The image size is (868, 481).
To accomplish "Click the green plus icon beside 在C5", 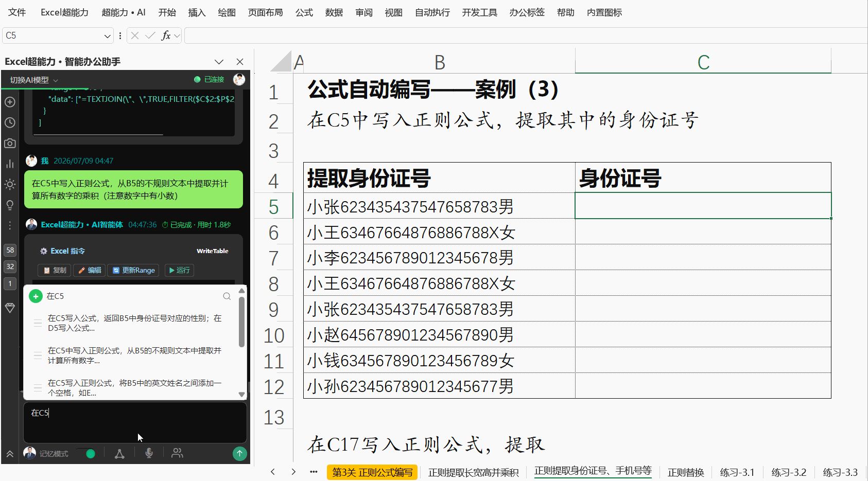I will pyautogui.click(x=36, y=296).
